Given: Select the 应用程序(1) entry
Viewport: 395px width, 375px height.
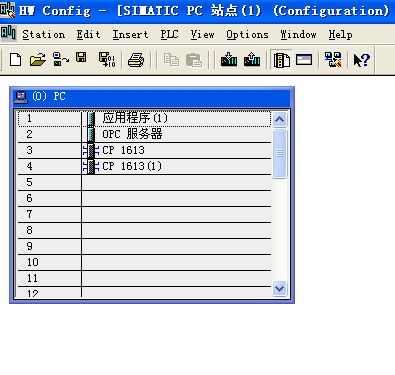Looking at the screenshot, I should (x=135, y=118).
